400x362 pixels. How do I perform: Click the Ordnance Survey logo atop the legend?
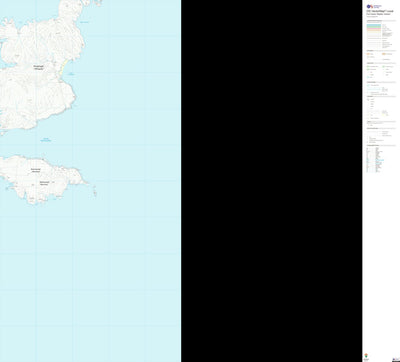coord(374,6)
